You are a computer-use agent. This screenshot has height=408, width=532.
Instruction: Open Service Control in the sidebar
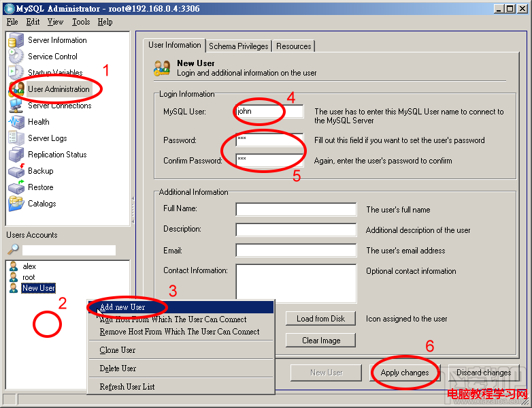[52, 57]
